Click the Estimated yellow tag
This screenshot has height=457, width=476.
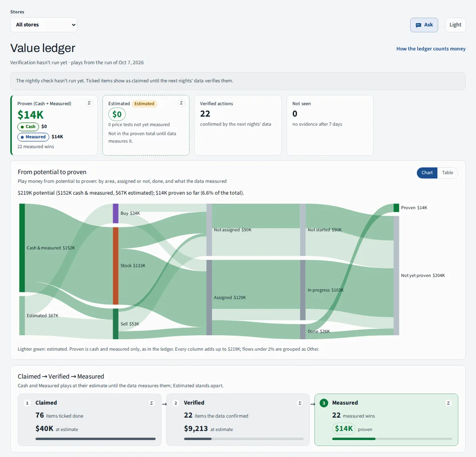[144, 104]
